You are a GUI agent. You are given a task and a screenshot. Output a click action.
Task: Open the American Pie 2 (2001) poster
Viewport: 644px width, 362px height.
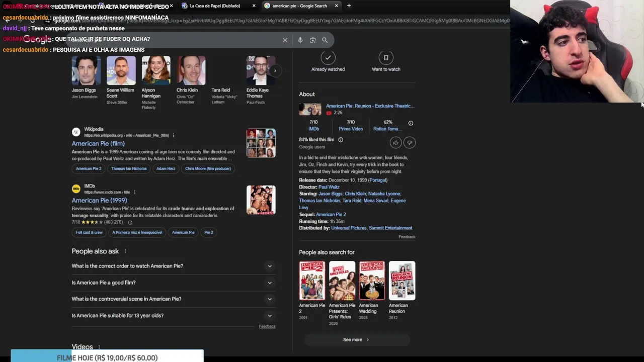(312, 281)
